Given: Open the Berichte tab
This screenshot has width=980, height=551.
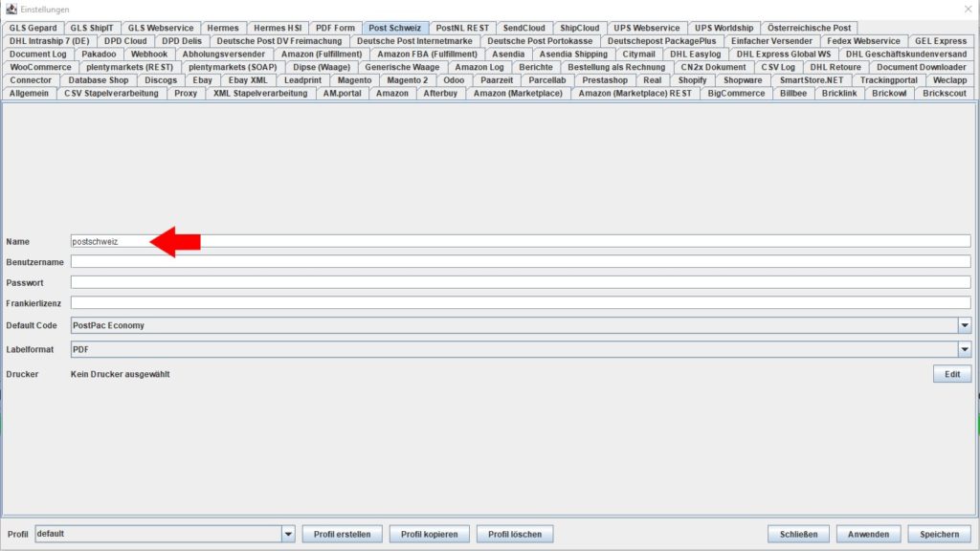Looking at the screenshot, I should [536, 68].
